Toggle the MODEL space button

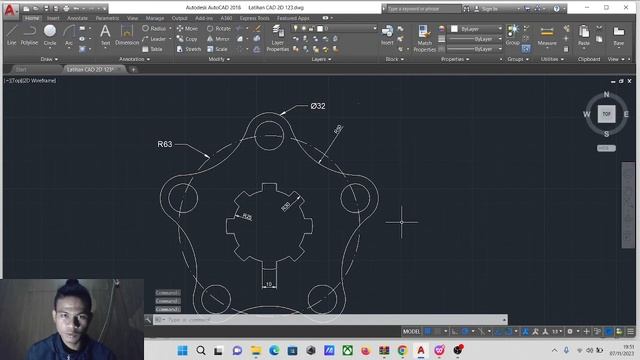(x=411, y=331)
